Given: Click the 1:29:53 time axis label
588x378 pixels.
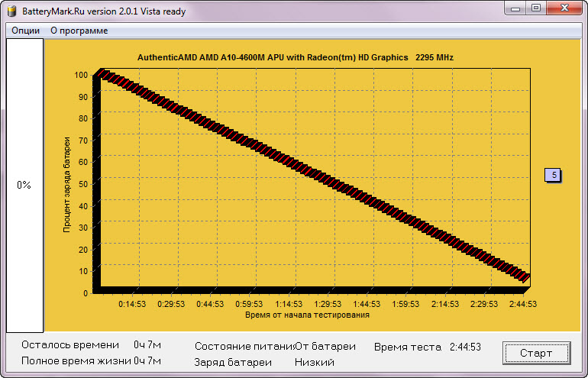Looking at the screenshot, I should (328, 304).
